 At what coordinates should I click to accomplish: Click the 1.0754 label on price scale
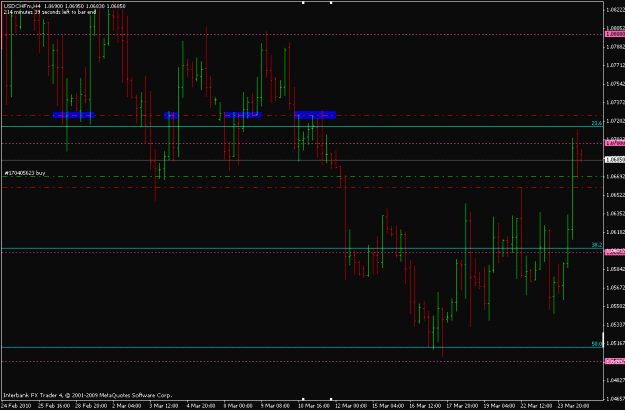[x=615, y=84]
